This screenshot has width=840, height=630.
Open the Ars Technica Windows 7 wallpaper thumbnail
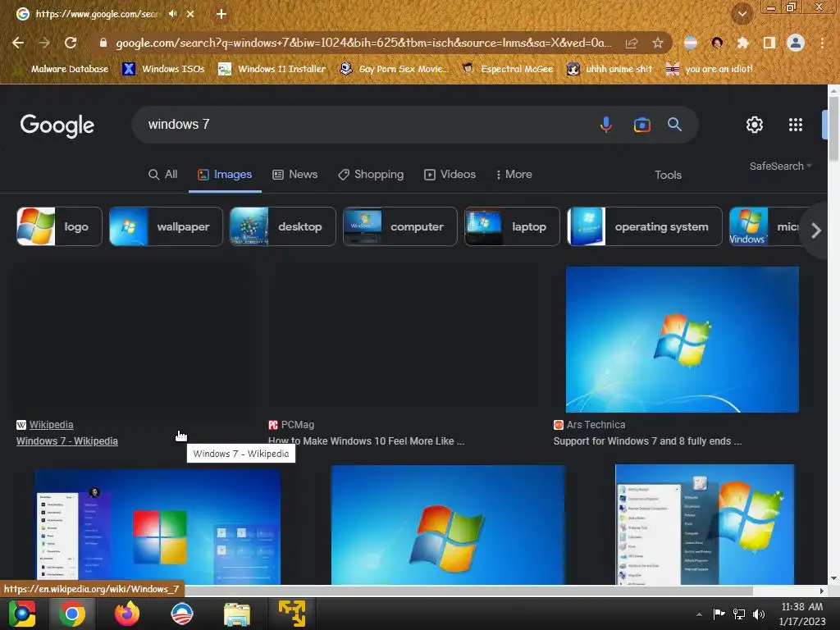(x=682, y=340)
